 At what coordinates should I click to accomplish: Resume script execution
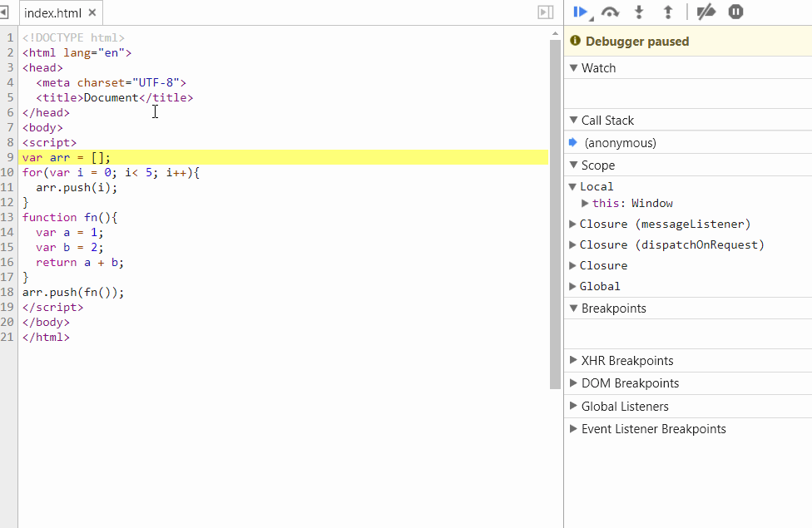[x=581, y=12]
